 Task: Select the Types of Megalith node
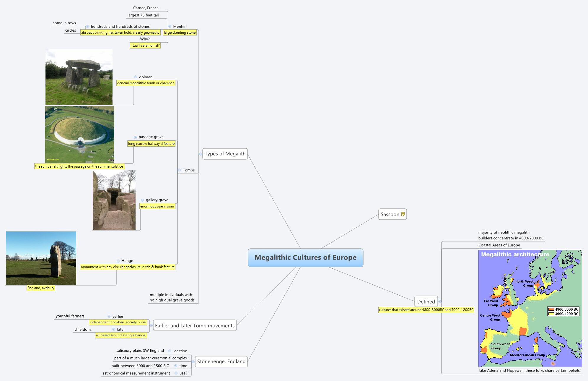click(225, 154)
